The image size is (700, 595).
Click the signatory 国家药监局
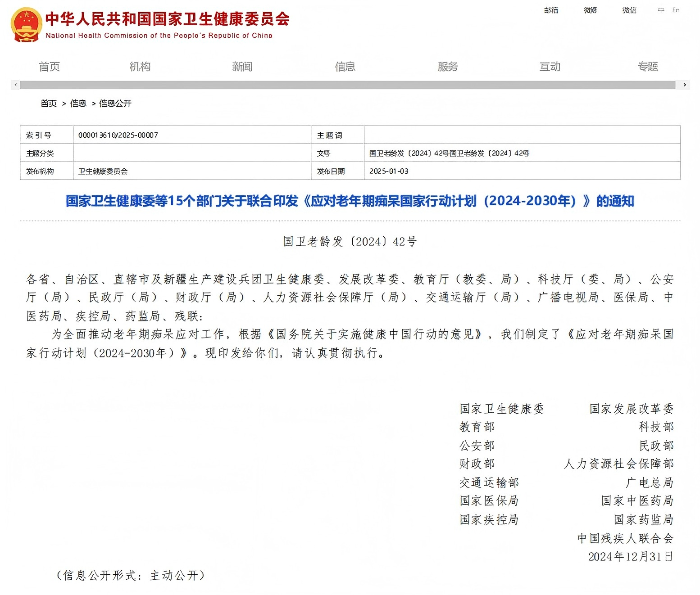644,520
